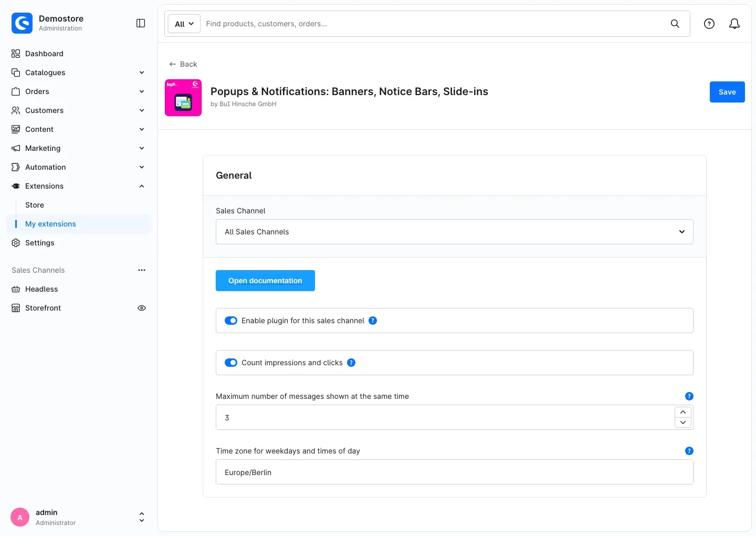This screenshot has height=536, width=756.
Task: Open the Sales Channel dropdown
Action: [x=455, y=232]
